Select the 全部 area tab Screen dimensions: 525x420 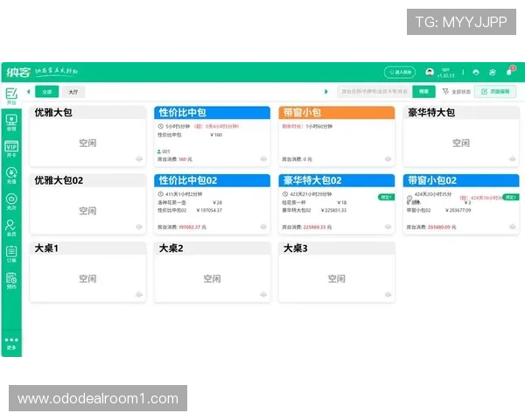(x=47, y=92)
